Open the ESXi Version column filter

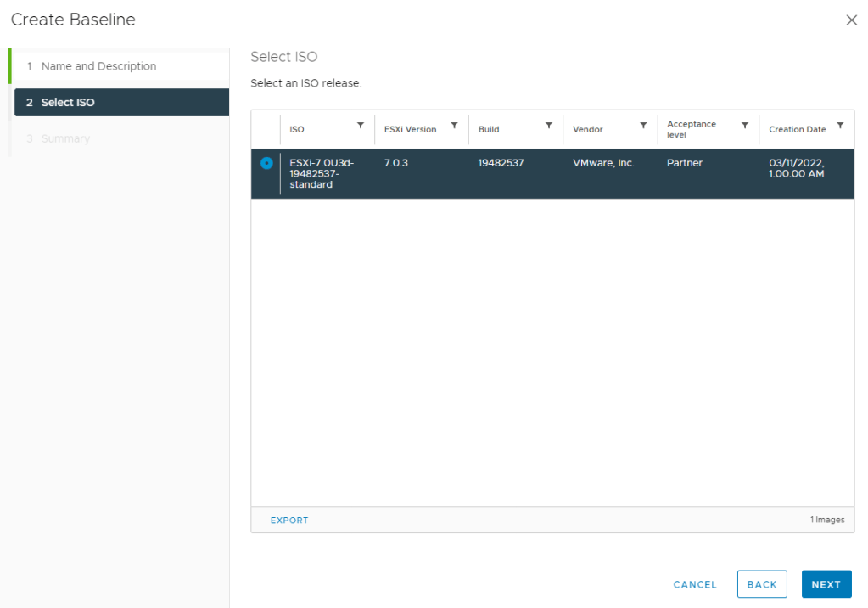coord(454,126)
